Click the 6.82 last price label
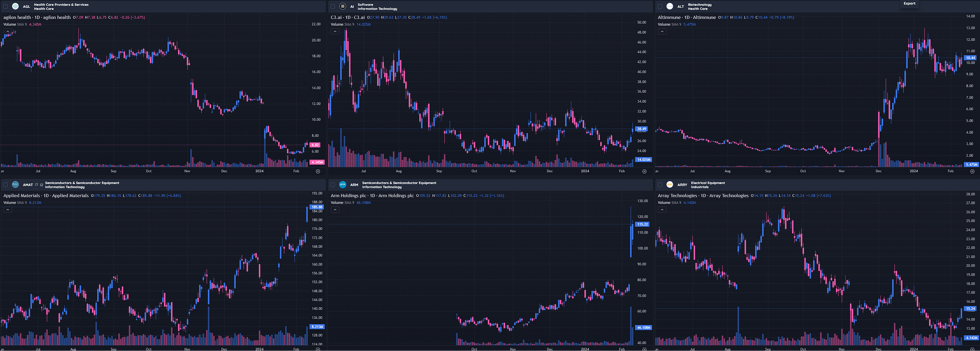 315,145
